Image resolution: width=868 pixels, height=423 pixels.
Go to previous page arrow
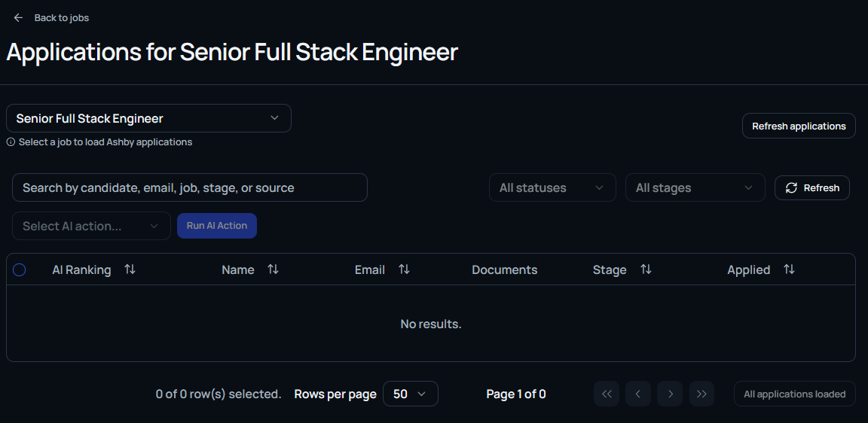638,394
